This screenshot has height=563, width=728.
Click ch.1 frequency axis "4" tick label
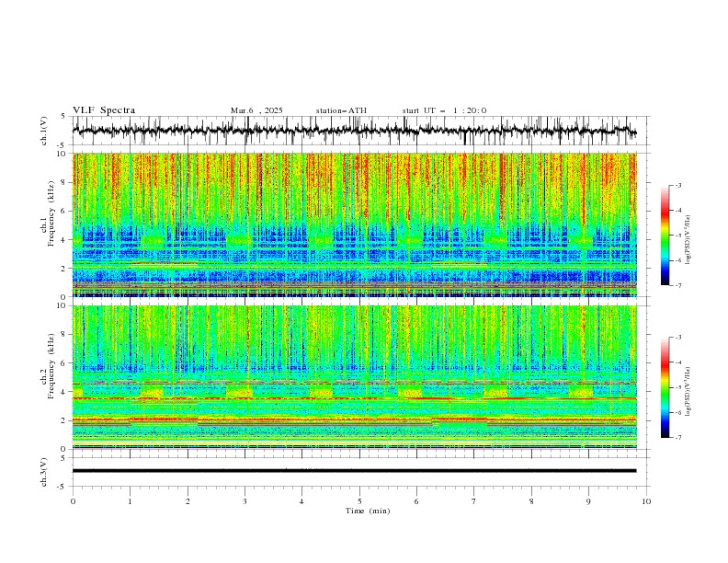pyautogui.click(x=63, y=240)
